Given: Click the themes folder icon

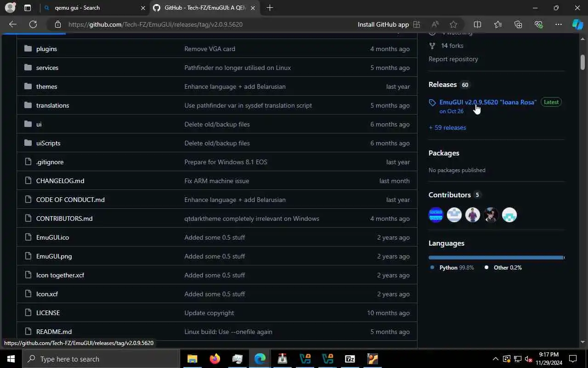Looking at the screenshot, I should coord(28,86).
